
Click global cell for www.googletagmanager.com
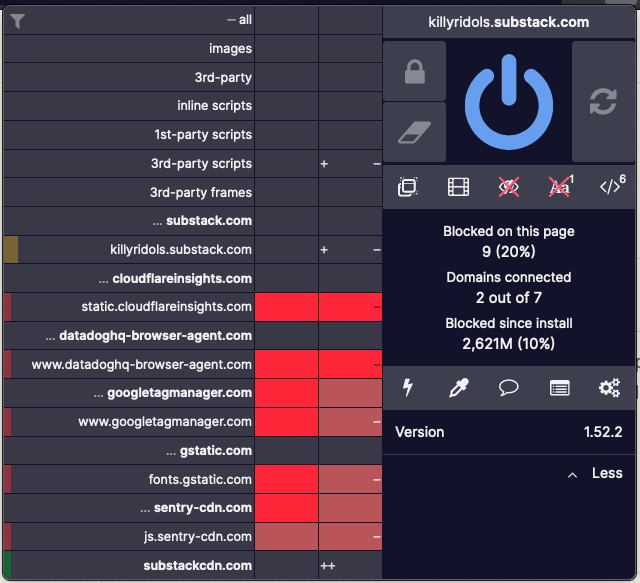[287, 422]
